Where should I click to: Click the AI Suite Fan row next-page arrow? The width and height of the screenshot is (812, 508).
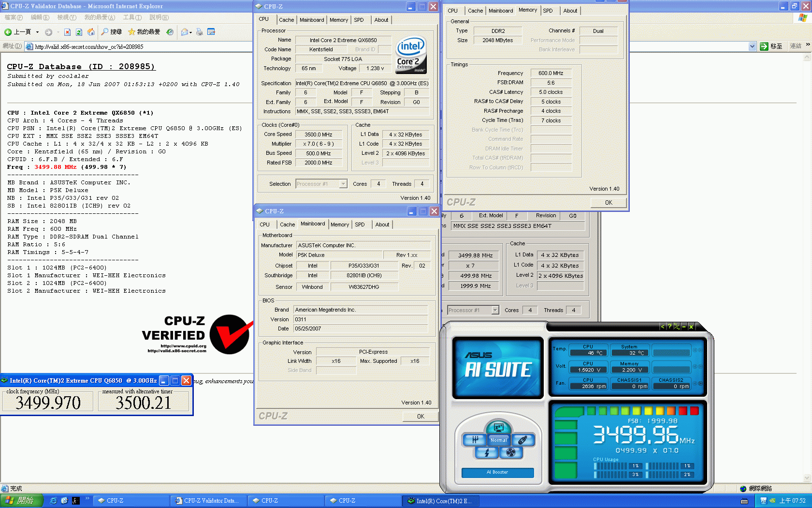coord(700,383)
